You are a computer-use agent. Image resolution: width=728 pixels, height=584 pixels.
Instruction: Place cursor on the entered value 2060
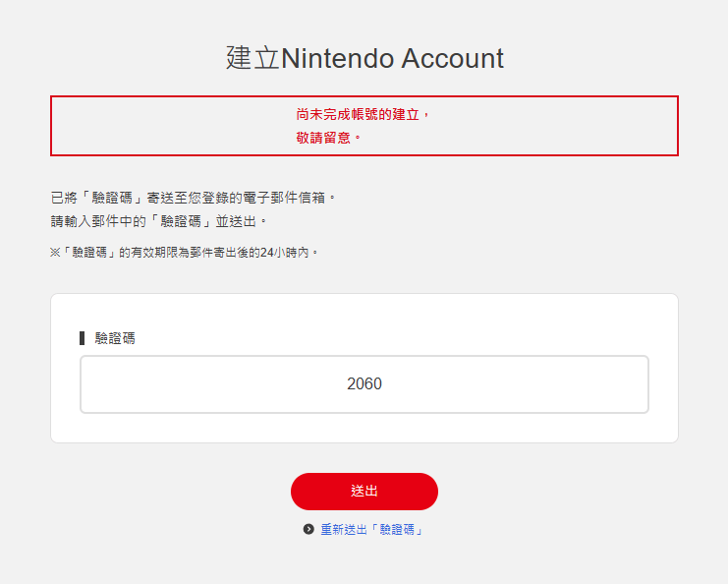tap(364, 383)
